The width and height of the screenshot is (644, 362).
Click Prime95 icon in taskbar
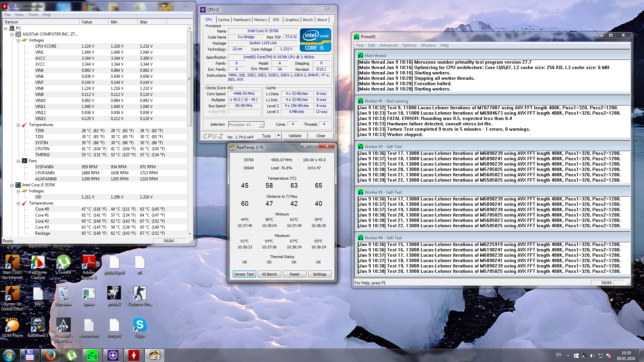pos(92,355)
